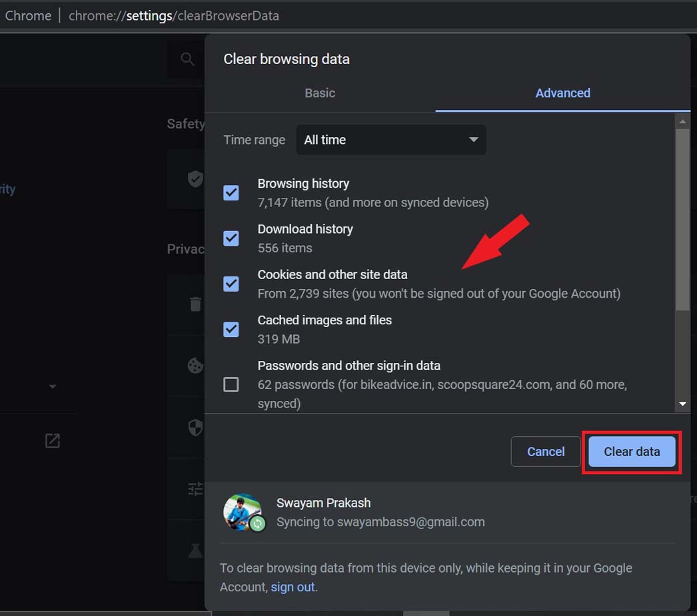Open the external link icon in the sidebar
This screenshot has height=616, width=697.
click(x=53, y=441)
